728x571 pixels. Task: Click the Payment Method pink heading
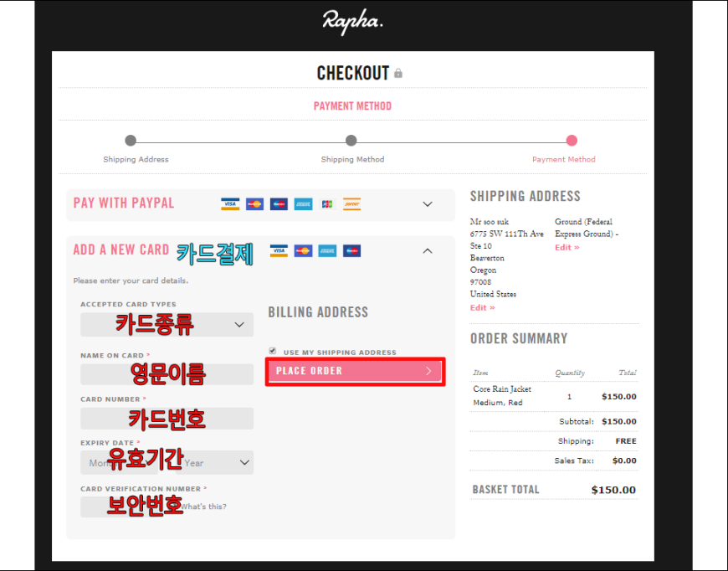point(352,106)
